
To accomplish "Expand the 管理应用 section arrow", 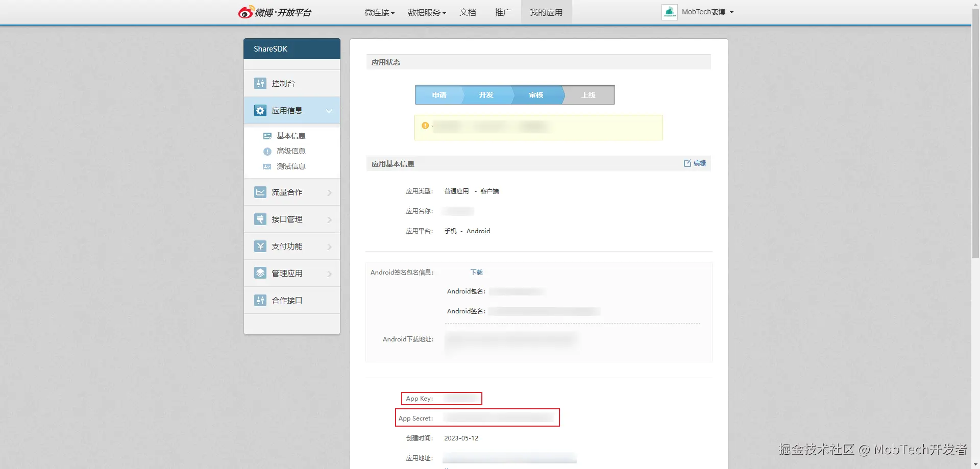I will pyautogui.click(x=329, y=274).
